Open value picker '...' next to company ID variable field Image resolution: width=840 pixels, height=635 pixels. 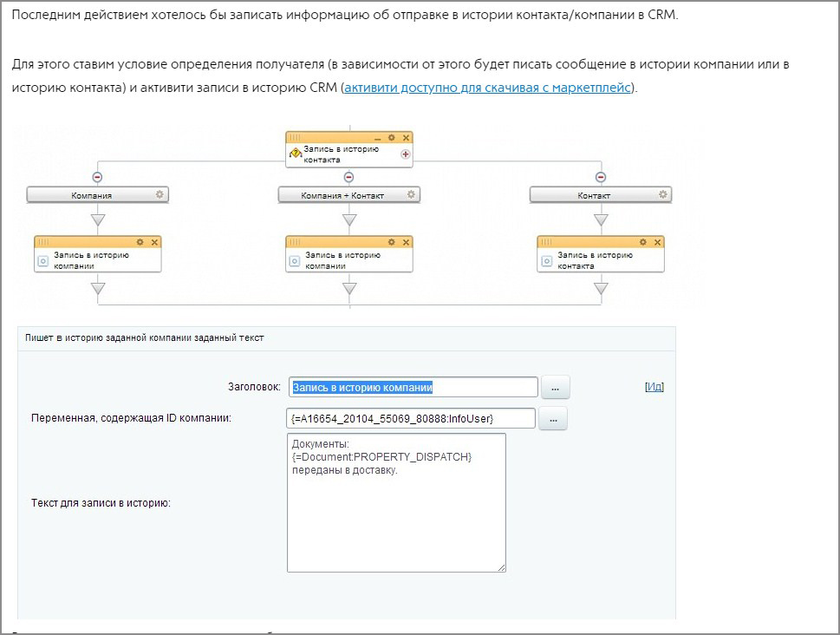coord(553,419)
